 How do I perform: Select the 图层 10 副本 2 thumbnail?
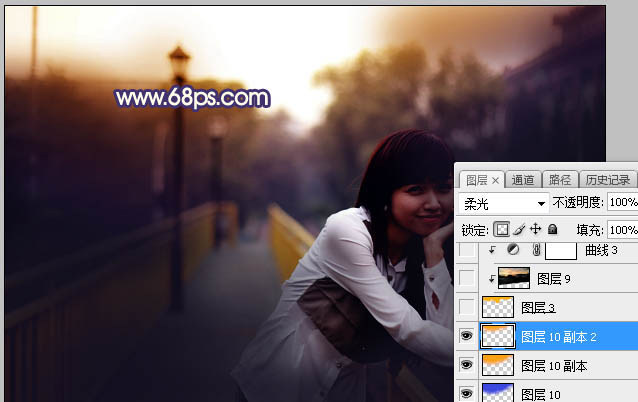pos(498,336)
